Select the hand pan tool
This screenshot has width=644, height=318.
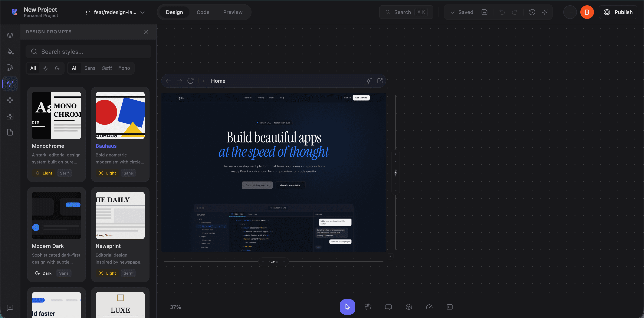[x=368, y=307]
